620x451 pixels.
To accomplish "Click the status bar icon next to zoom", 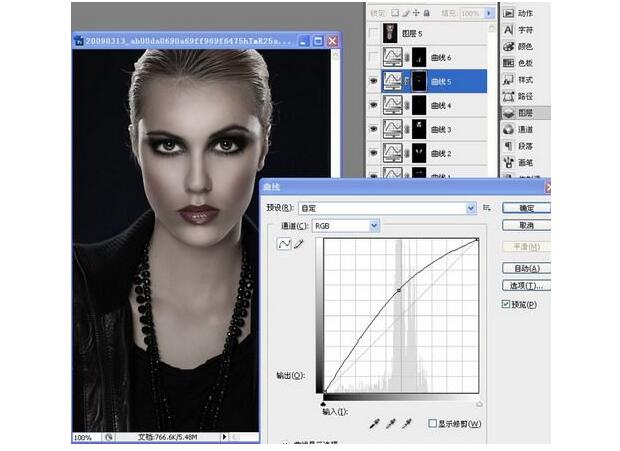I will tap(108, 437).
